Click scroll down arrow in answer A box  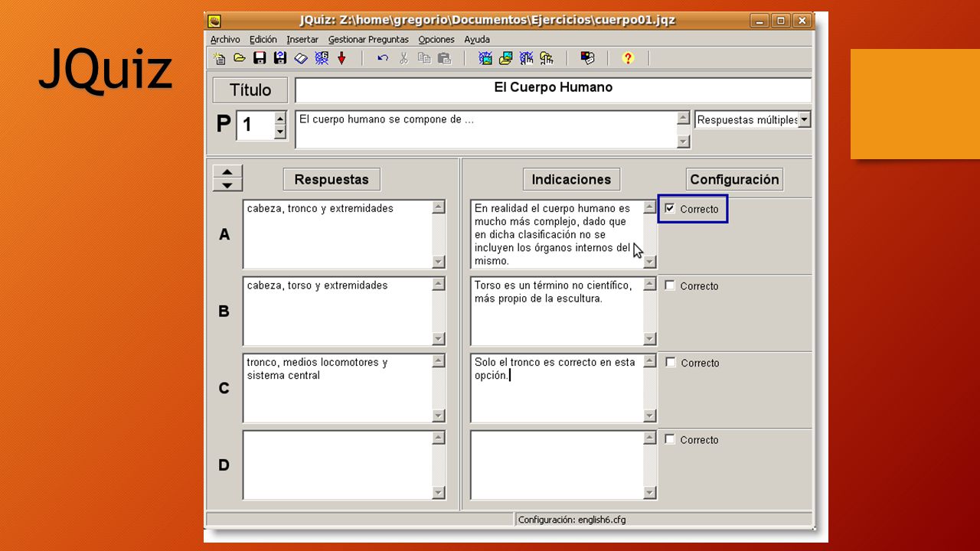[439, 262]
